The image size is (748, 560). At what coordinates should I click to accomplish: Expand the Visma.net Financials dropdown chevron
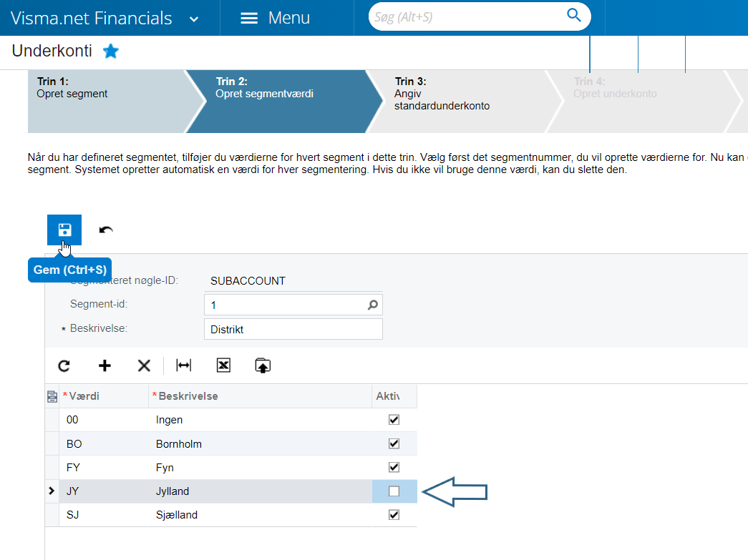(x=194, y=19)
